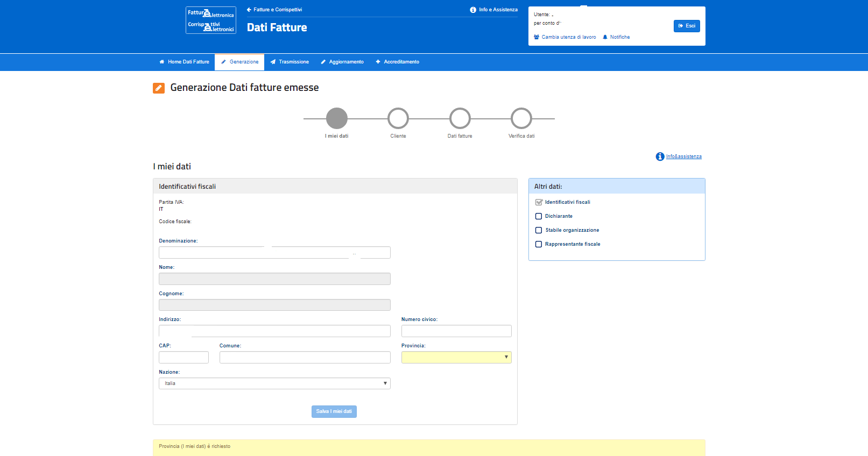Switch to the Aggiornamento tab
Viewport: 868px width, 456px height.
342,62
